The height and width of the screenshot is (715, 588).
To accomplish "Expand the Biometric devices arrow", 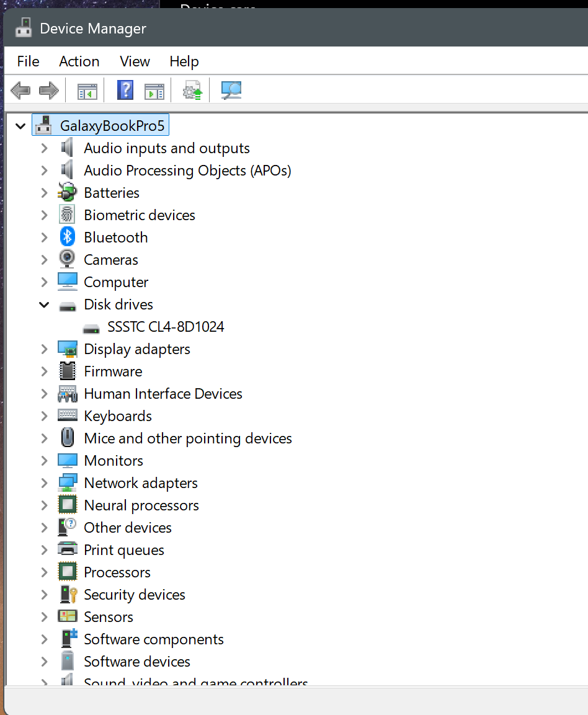I will tap(44, 215).
